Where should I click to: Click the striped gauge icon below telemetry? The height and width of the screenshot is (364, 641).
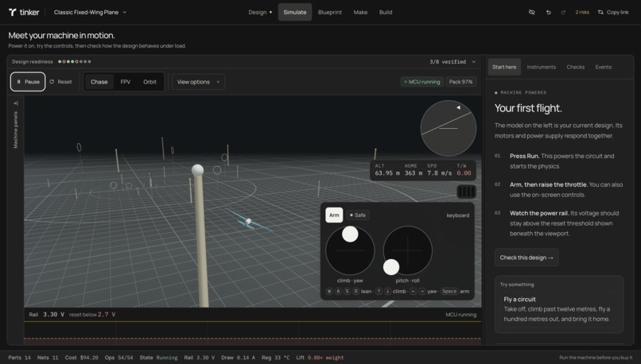pos(466,192)
